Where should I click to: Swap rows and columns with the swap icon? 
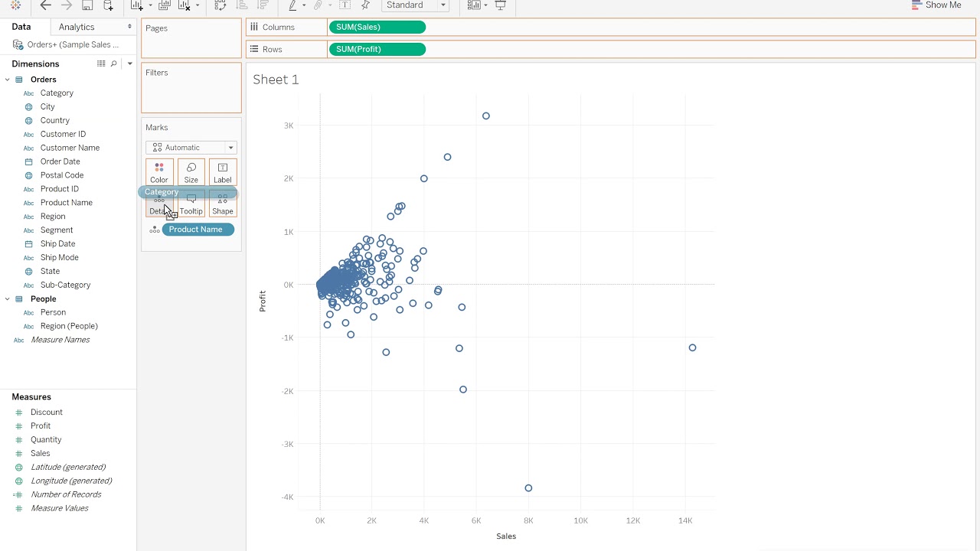[220, 5]
